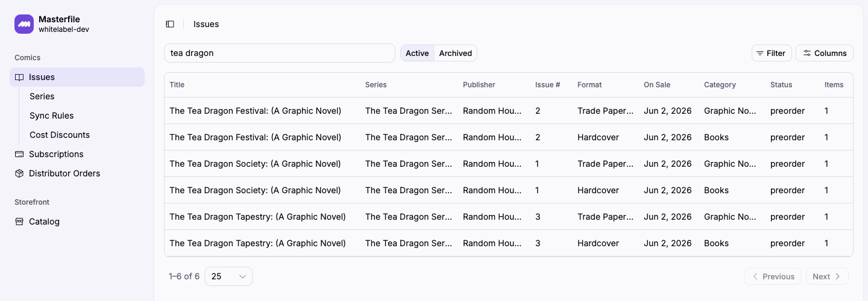Open Tea Dragon Tapestry Hardcover row title
Screen dimensions: 868x301
point(258,243)
